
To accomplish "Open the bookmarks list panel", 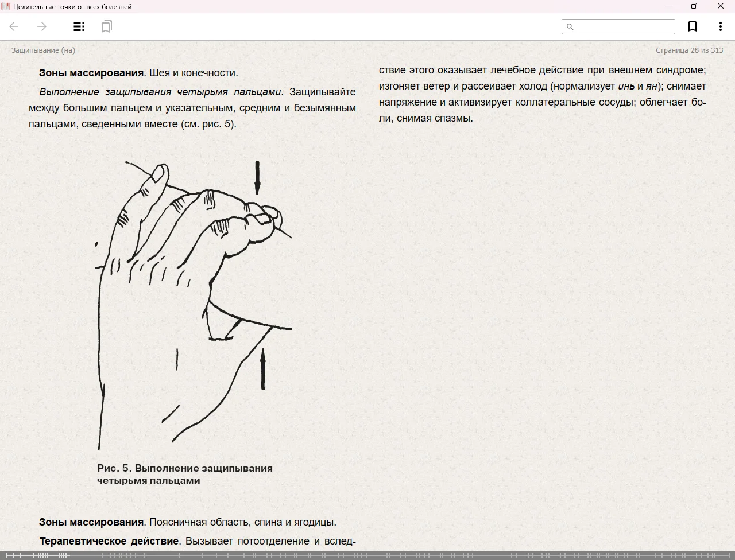I will 106,26.
